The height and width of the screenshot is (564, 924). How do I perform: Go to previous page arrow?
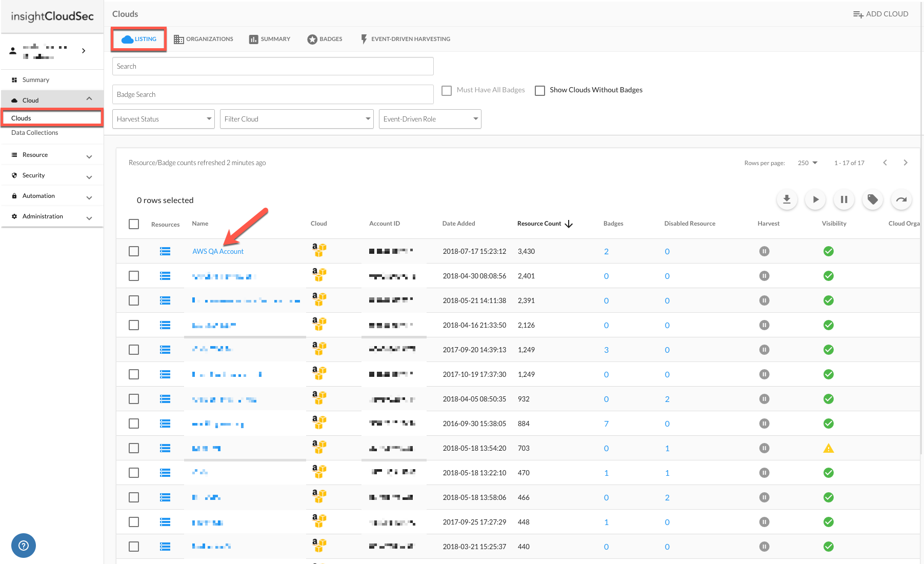tap(885, 163)
